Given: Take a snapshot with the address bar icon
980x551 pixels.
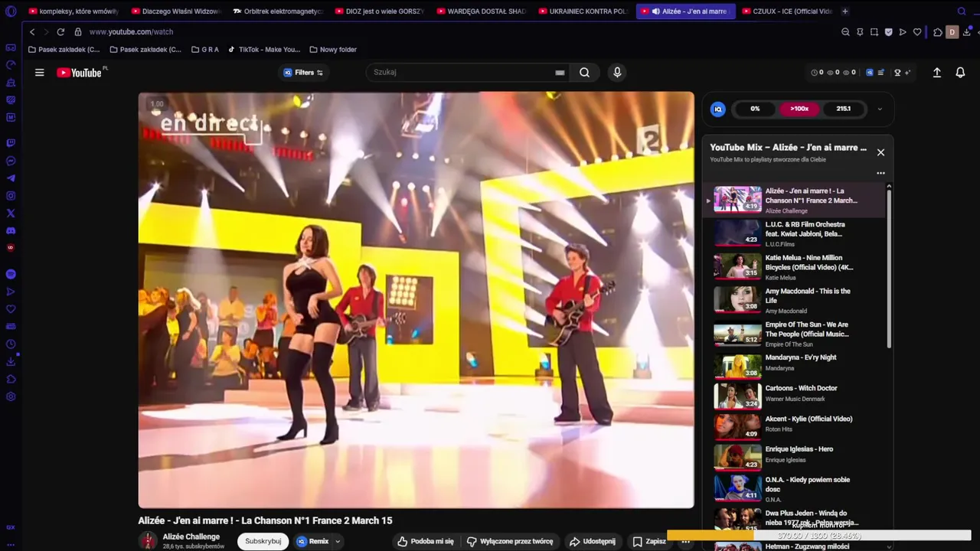Looking at the screenshot, I should pyautogui.click(x=874, y=32).
